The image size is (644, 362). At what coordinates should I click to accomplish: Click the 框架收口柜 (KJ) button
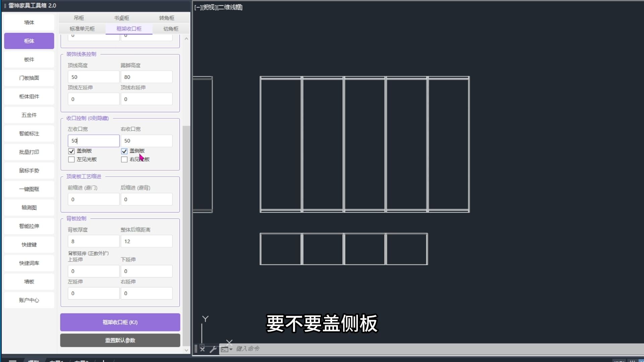coord(120,322)
